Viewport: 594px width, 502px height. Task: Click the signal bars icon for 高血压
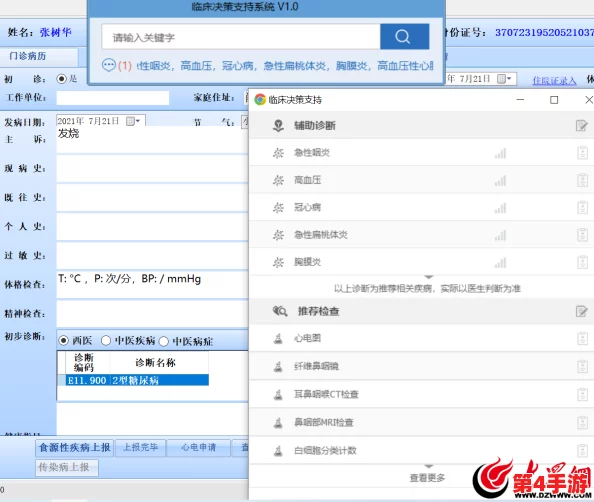click(x=500, y=181)
